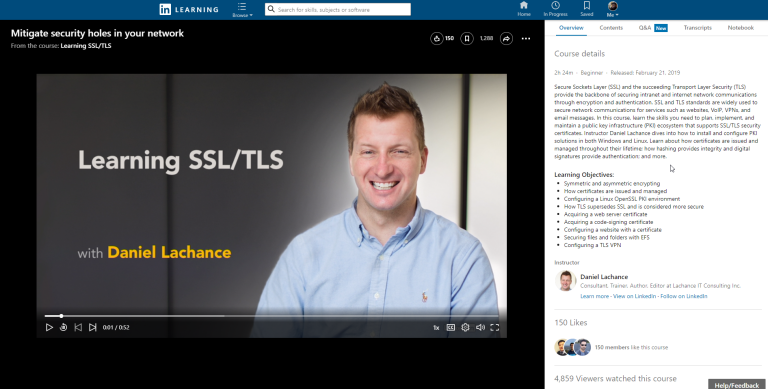Viewport: 768px width, 389px height.
Task: Click 'How certificates are issued and managed'
Action: point(615,191)
